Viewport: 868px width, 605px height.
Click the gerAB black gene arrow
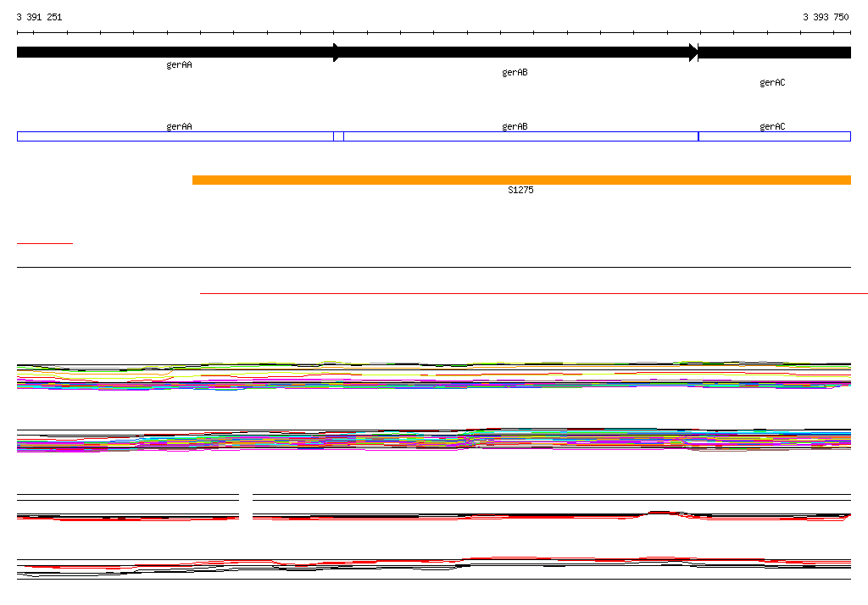pyautogui.click(x=515, y=53)
